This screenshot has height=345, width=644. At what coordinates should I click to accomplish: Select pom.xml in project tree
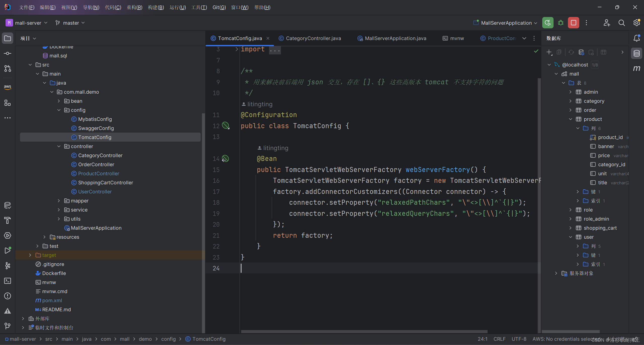[x=52, y=300]
